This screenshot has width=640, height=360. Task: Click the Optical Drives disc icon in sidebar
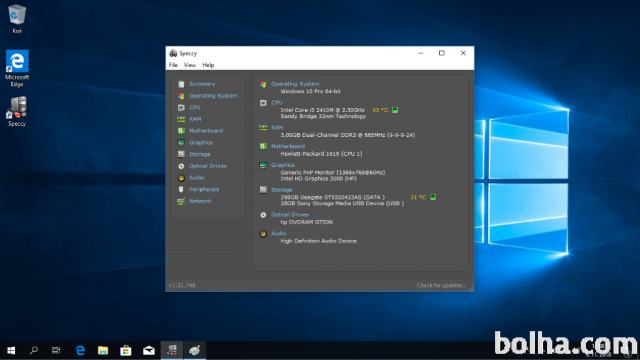coord(181,166)
